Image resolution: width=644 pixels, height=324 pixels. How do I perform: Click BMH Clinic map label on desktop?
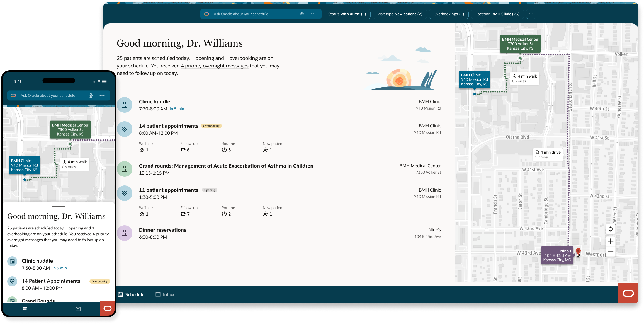click(x=474, y=79)
